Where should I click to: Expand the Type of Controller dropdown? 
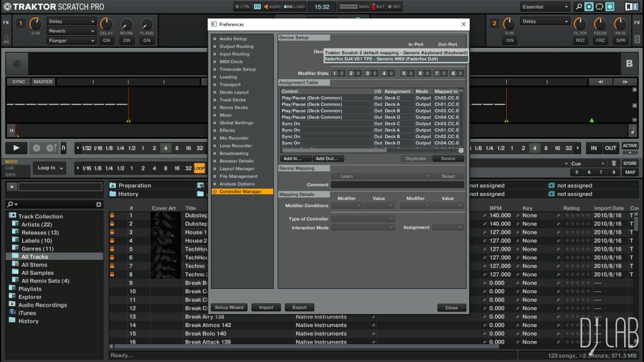(x=363, y=219)
